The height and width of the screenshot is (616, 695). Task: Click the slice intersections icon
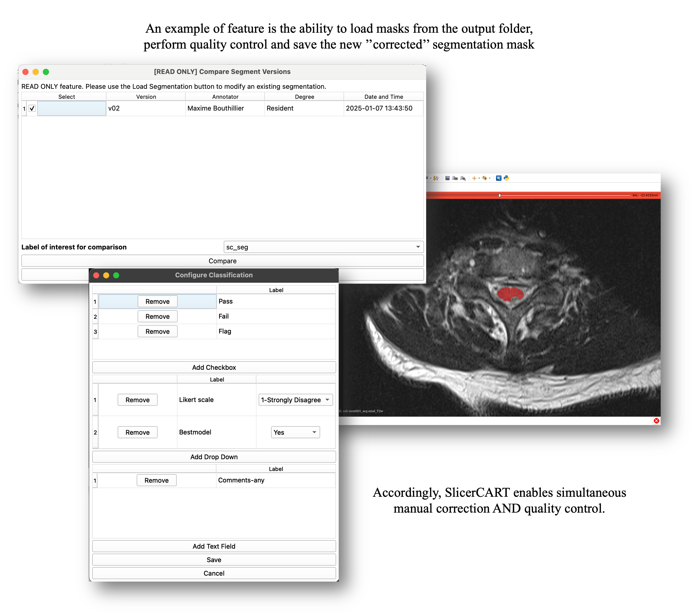point(484,178)
